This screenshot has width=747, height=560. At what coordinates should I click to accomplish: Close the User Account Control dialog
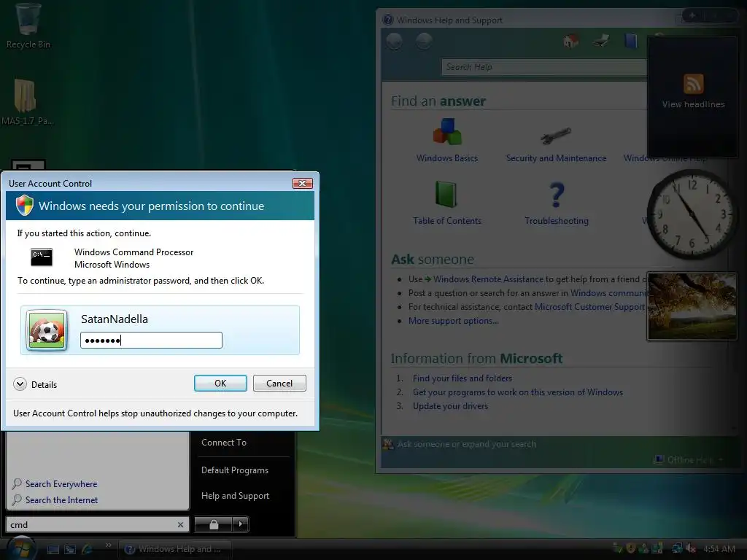302,183
